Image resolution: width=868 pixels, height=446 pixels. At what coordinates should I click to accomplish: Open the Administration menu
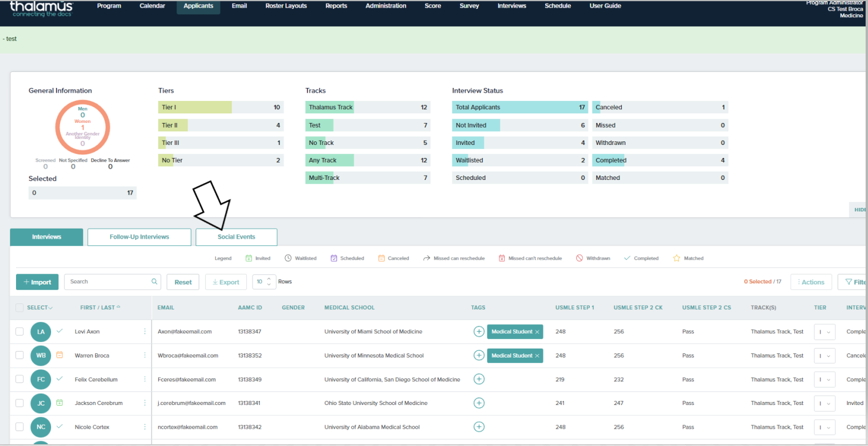(x=386, y=6)
